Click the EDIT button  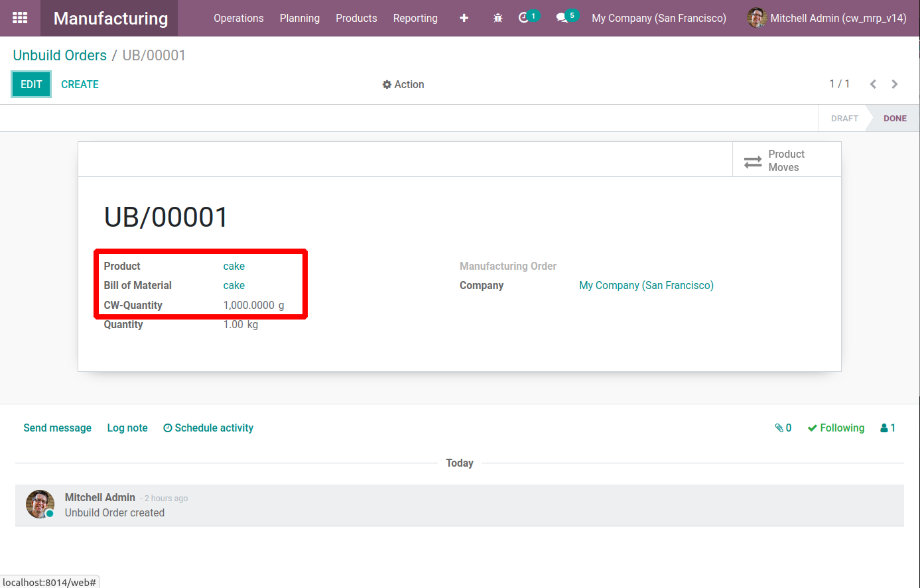[31, 84]
